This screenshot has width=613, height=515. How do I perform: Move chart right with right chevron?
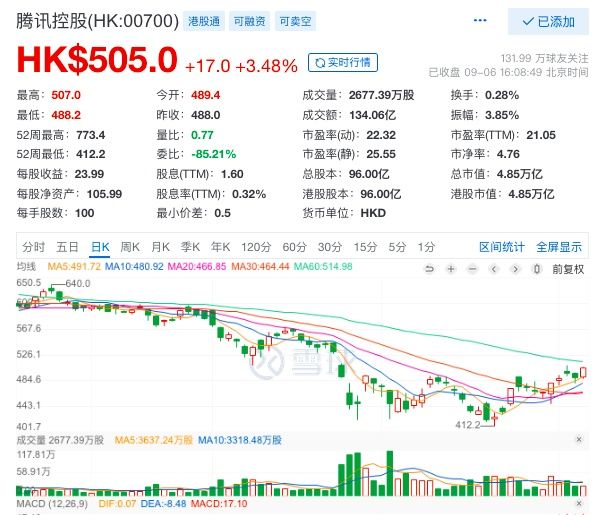[516, 269]
